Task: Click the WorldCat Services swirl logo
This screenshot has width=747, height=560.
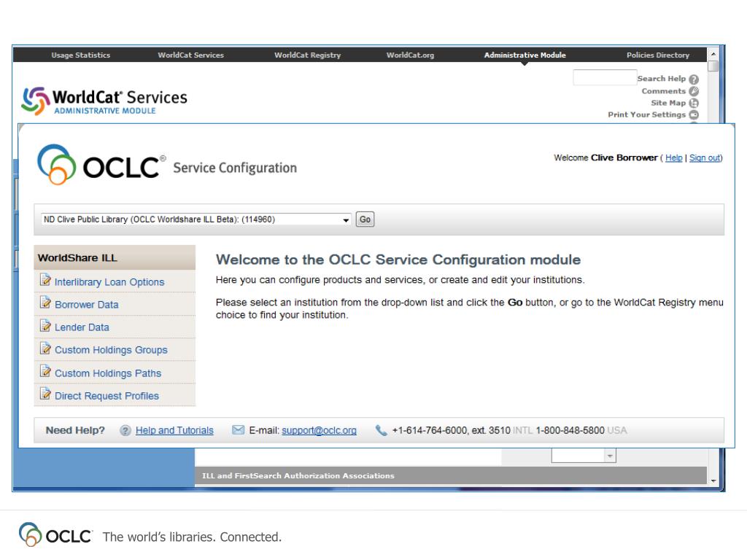Action: (36, 101)
